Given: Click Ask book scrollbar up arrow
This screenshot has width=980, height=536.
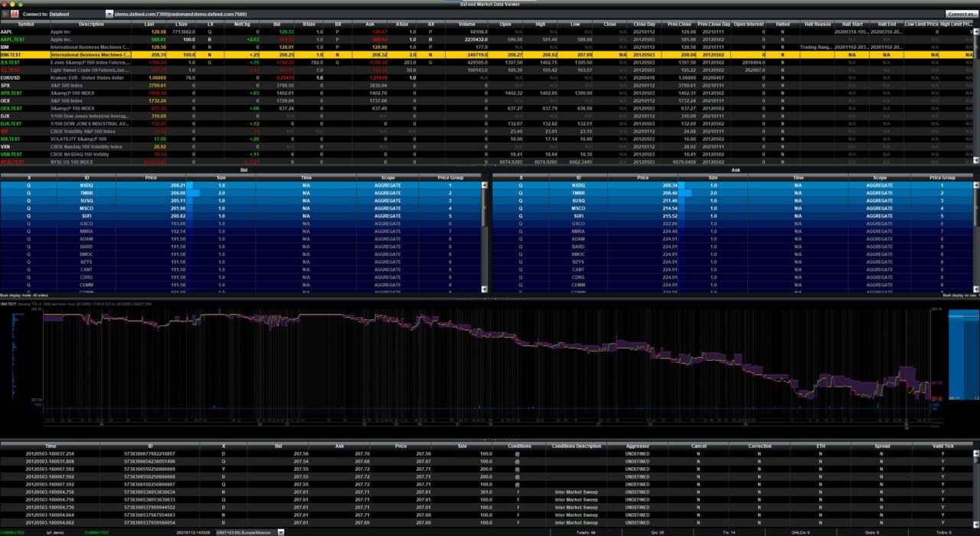Looking at the screenshot, I should (975, 185).
